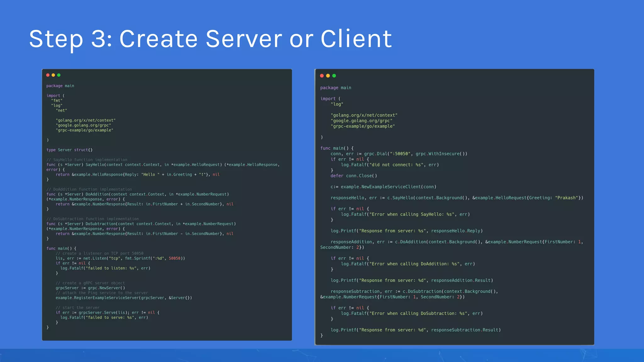This screenshot has height=362, width=644.
Task: Click the yellow dot in the server code window
Action: pos(53,75)
